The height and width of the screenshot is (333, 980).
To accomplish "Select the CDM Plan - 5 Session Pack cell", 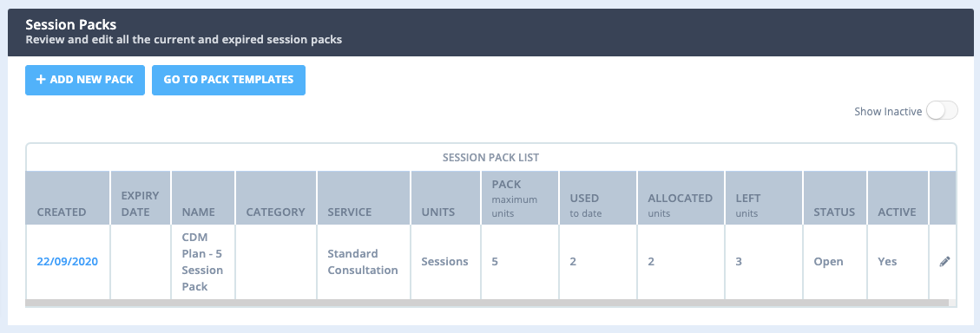I will (203, 262).
